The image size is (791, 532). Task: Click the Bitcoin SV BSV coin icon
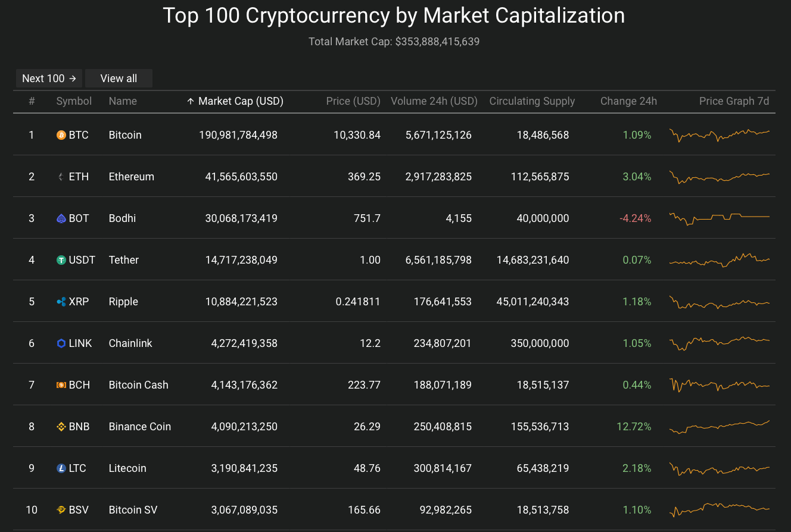coord(61,510)
